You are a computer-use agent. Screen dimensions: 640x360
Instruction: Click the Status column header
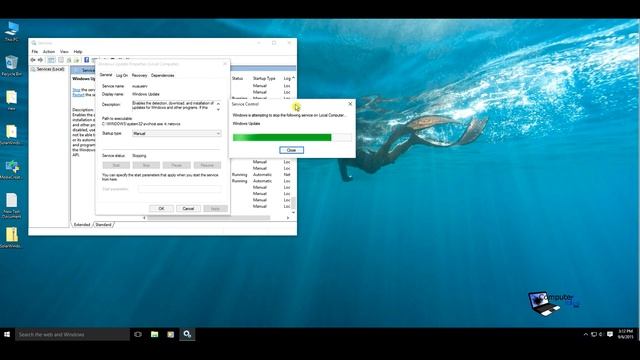[238, 78]
